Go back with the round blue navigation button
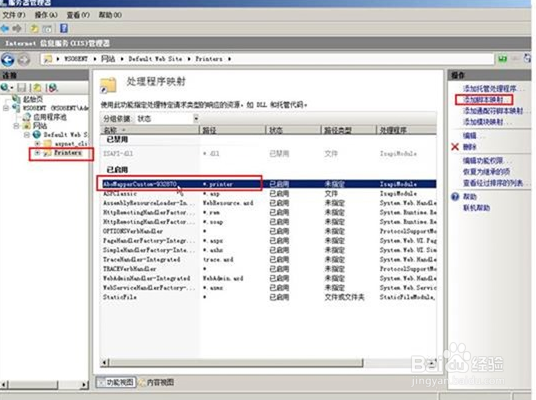 pyautogui.click(x=8, y=60)
